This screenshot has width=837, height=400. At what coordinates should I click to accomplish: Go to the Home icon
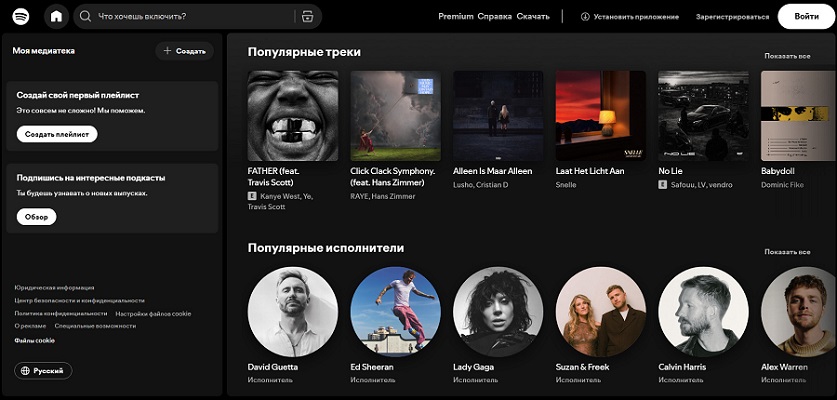pos(56,17)
